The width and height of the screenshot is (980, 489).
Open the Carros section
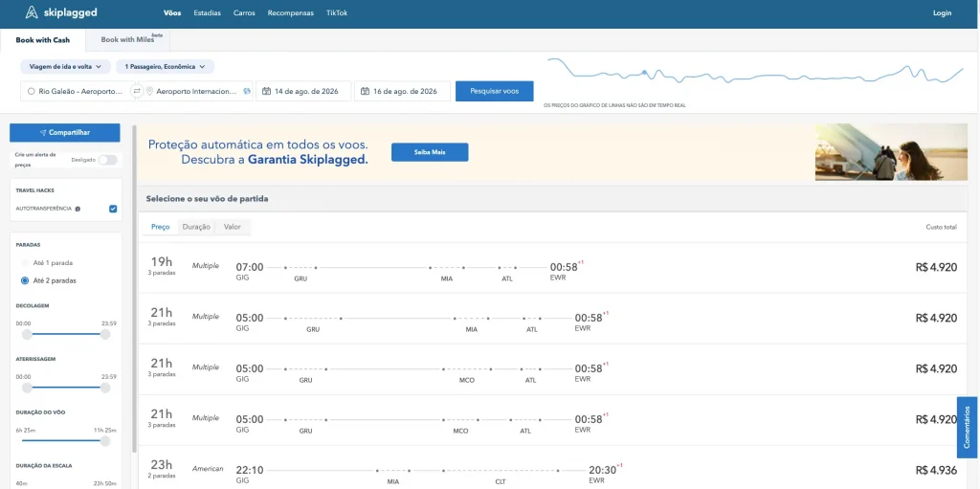pos(244,13)
